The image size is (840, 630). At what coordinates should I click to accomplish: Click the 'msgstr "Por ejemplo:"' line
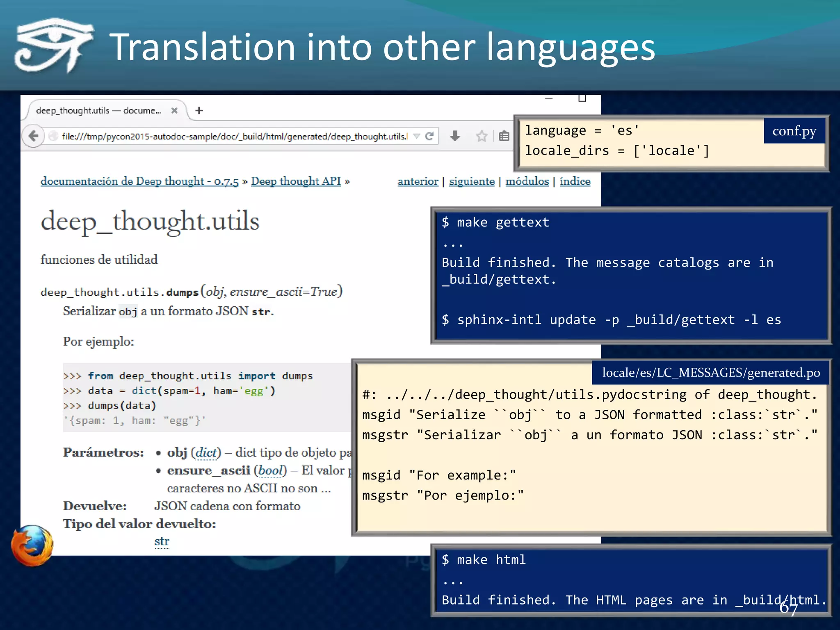tap(443, 495)
